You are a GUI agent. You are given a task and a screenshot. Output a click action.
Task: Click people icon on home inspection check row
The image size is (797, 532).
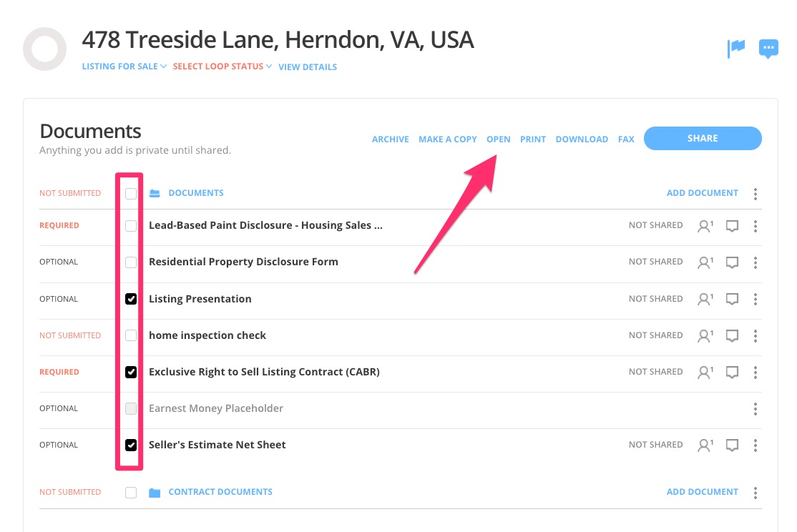point(705,335)
